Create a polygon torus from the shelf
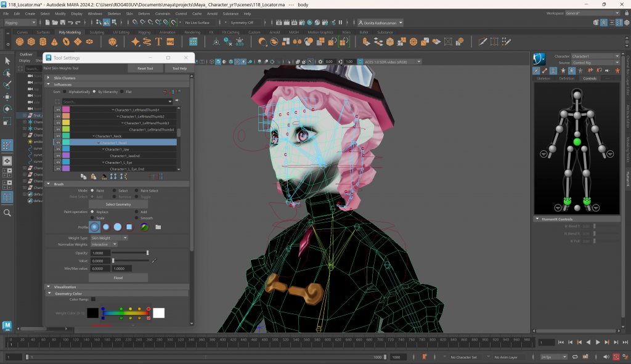This screenshot has width=631, height=364. point(66,41)
